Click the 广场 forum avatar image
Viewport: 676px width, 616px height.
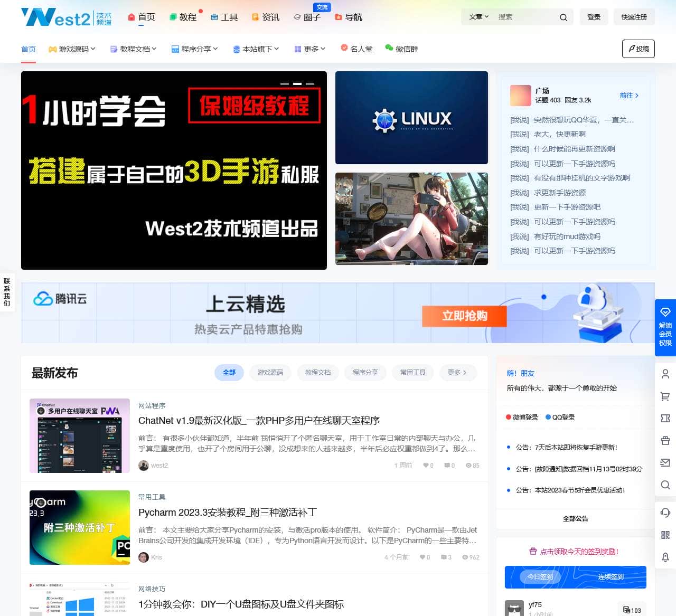coord(521,96)
